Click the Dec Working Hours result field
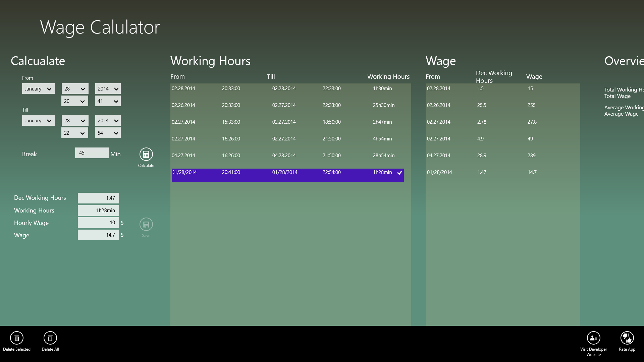 98,198
